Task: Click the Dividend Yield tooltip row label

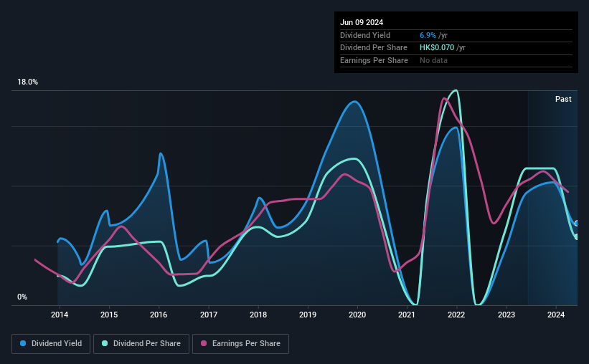Action: [x=365, y=35]
